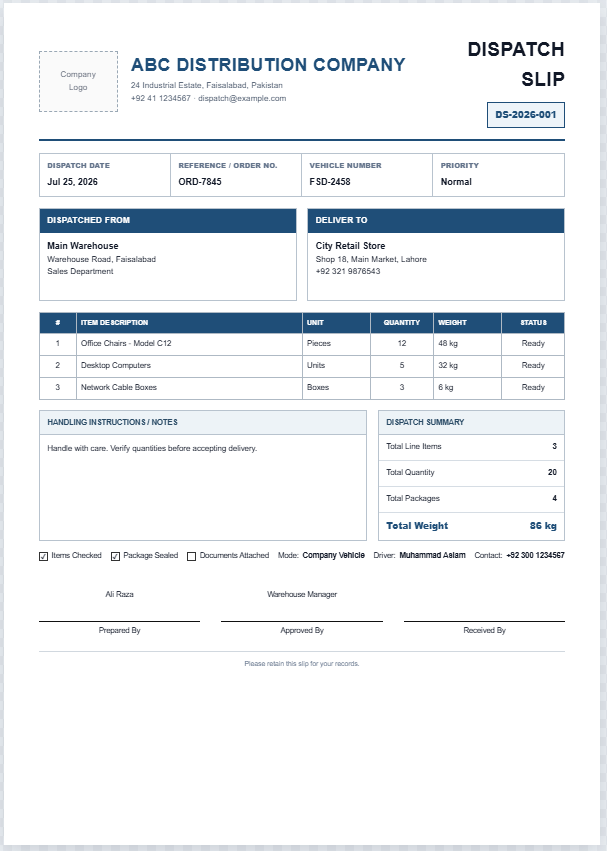This screenshot has width=607, height=851.
Task: Click the ABC DISTRIBUTION COMPANY heading
Action: [x=268, y=65]
